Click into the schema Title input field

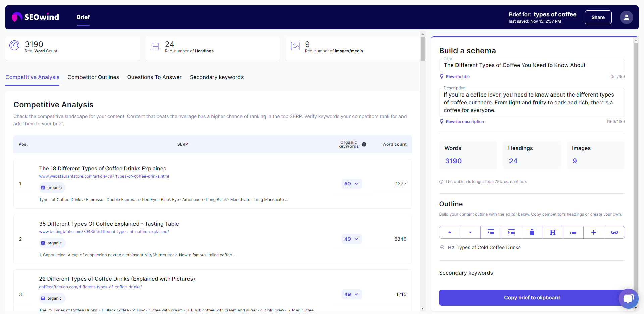point(532,65)
